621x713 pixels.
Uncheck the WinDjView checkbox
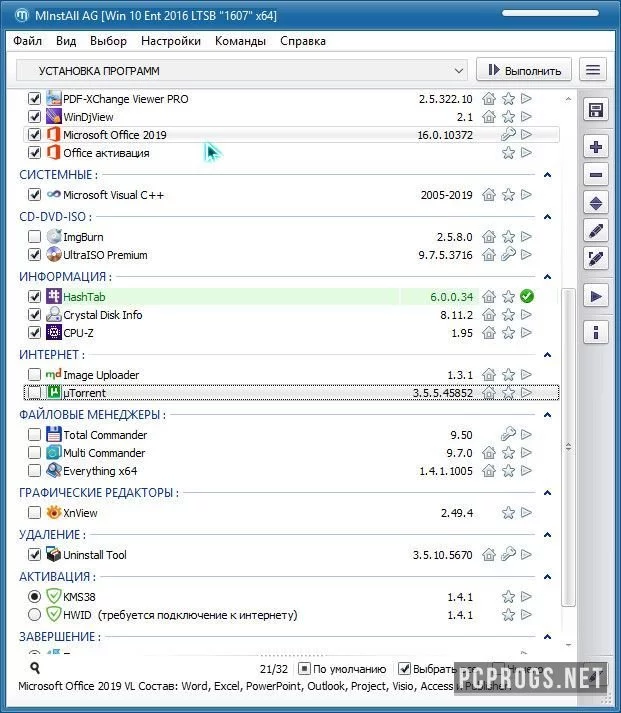[35, 116]
